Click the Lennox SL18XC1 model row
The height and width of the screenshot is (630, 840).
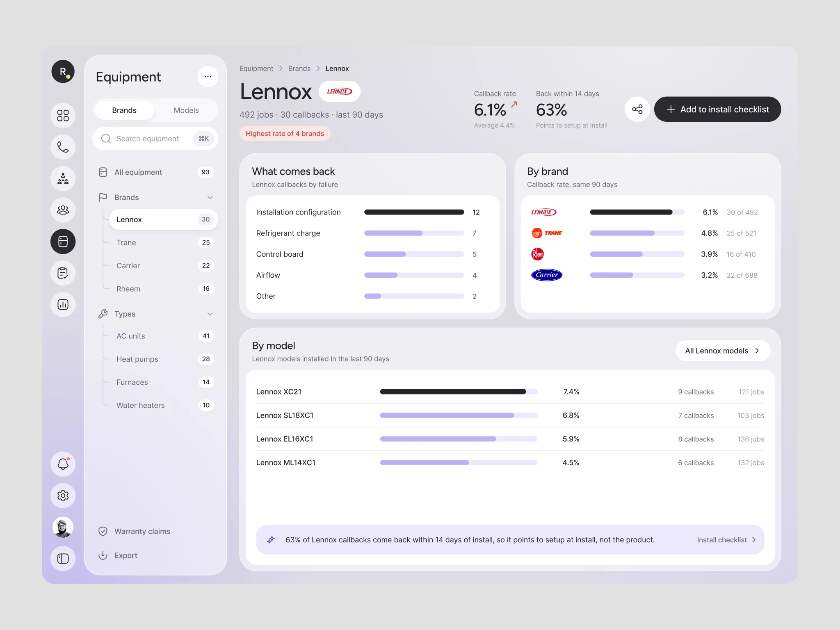click(x=510, y=415)
